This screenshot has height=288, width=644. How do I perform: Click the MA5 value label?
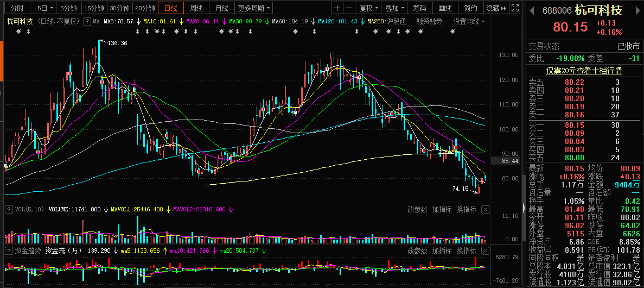coord(118,21)
